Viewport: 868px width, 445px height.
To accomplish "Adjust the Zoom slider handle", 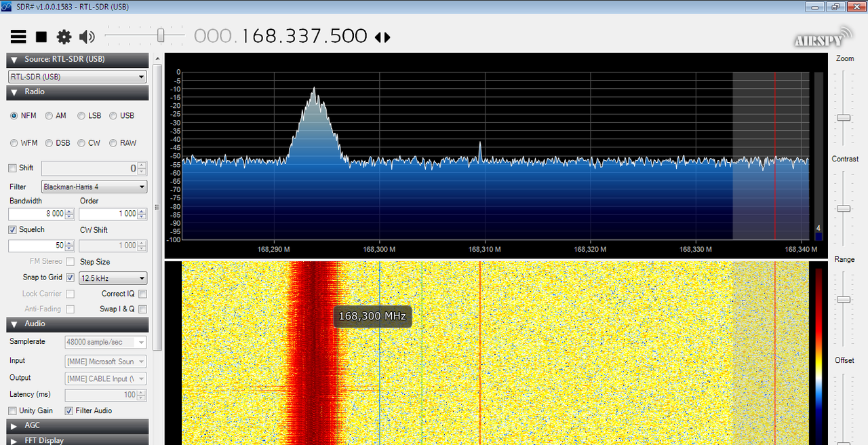I will point(844,117).
